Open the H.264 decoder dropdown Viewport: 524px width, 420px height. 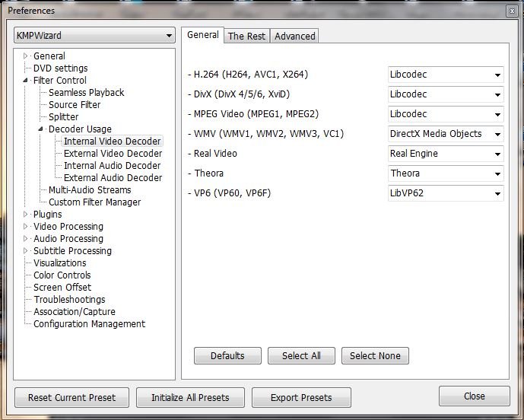tap(445, 75)
